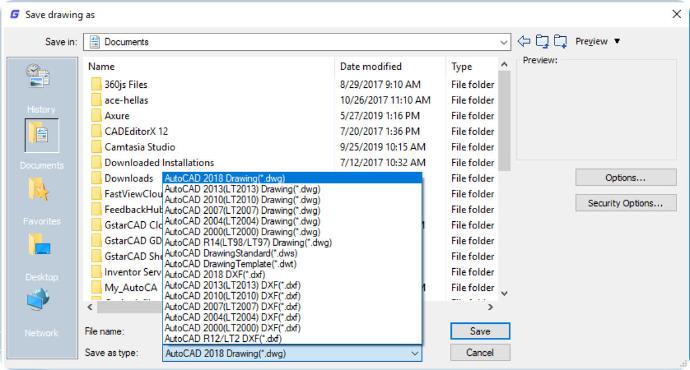Choose AutoCAD 2018 DXF(*.dxf) format

coord(292,275)
